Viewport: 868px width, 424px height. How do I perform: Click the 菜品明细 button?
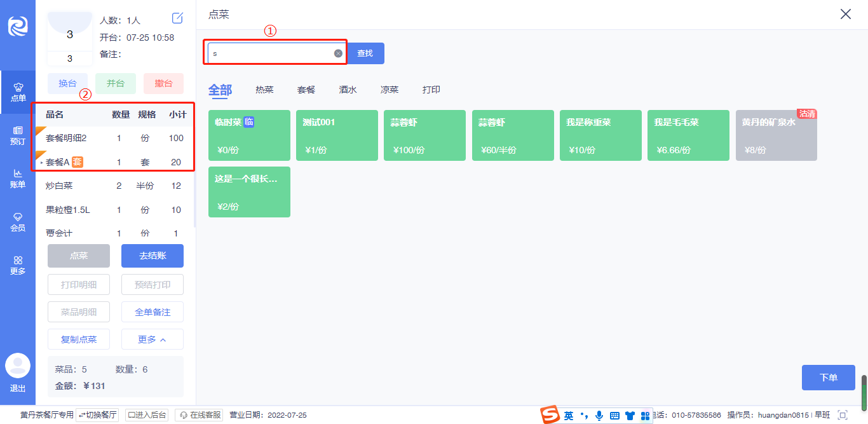[x=79, y=312]
